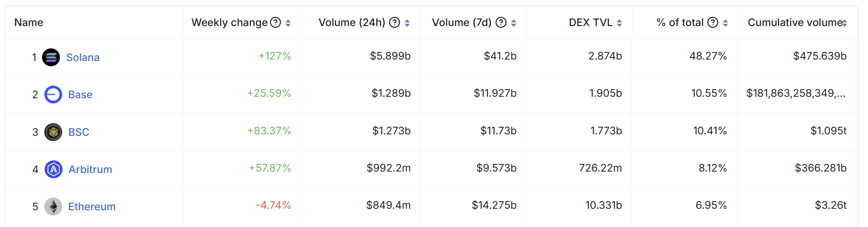Click the BSC chain logo icon
The width and height of the screenshot is (868, 227).
tap(53, 132)
